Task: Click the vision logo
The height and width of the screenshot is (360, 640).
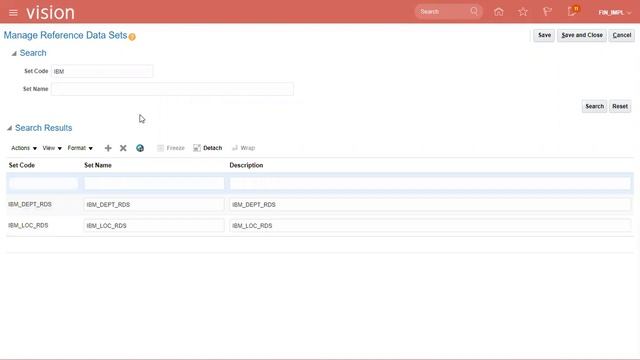Action: click(x=51, y=13)
